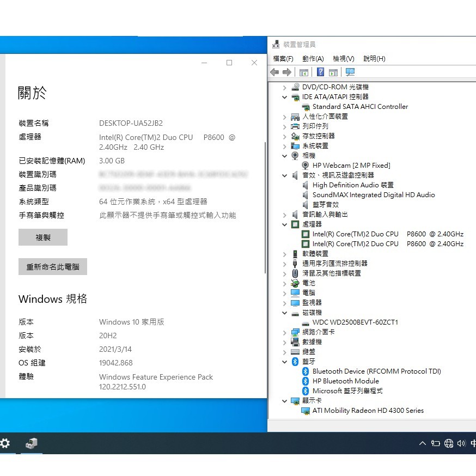Open Settings gear icon in the taskbar
Viewport: 476px width, 476px height.
(x=5, y=443)
